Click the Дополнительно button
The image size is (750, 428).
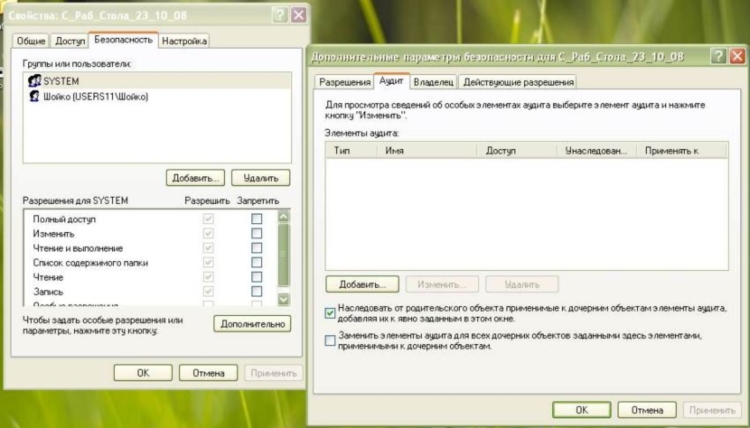[x=251, y=323]
